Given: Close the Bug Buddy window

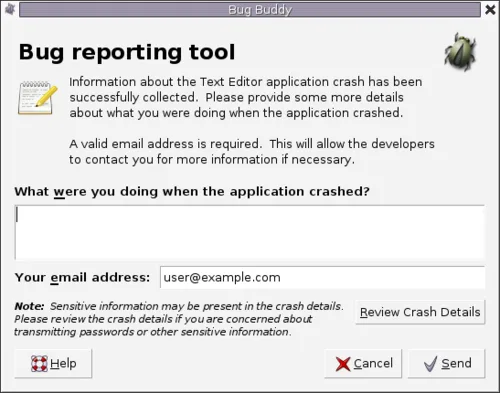Looking at the screenshot, I should [490, 9].
